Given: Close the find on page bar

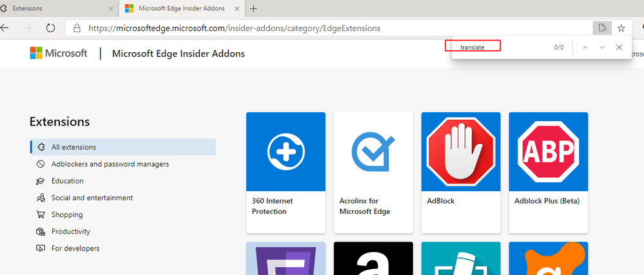Looking at the screenshot, I should coord(620,47).
